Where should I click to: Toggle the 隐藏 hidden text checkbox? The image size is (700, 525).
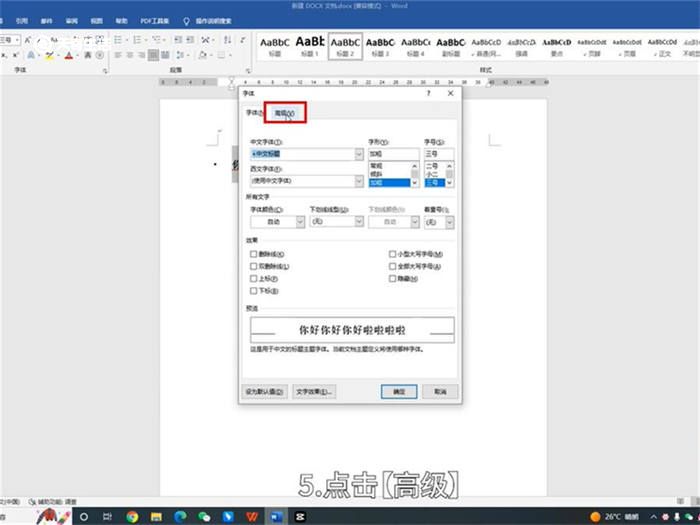click(392, 279)
